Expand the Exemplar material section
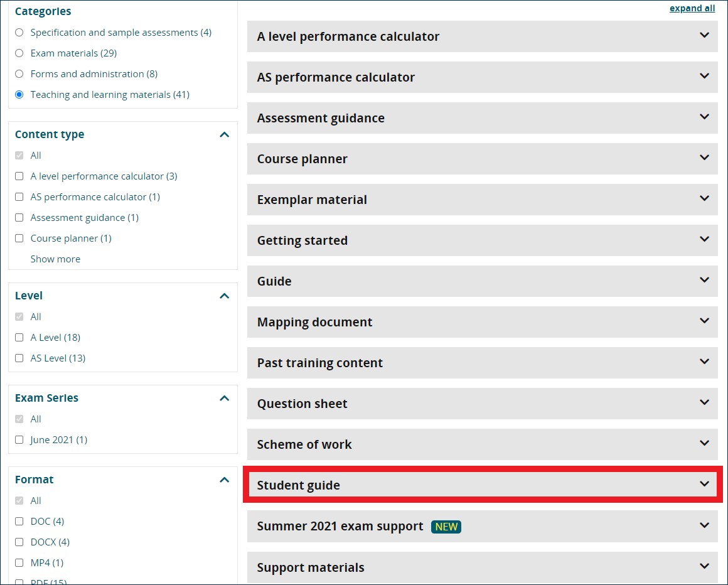The image size is (728, 585). pyautogui.click(x=312, y=200)
